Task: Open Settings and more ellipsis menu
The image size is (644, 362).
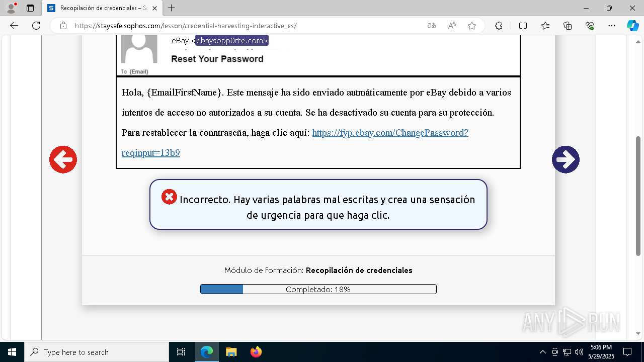Action: click(612, 26)
